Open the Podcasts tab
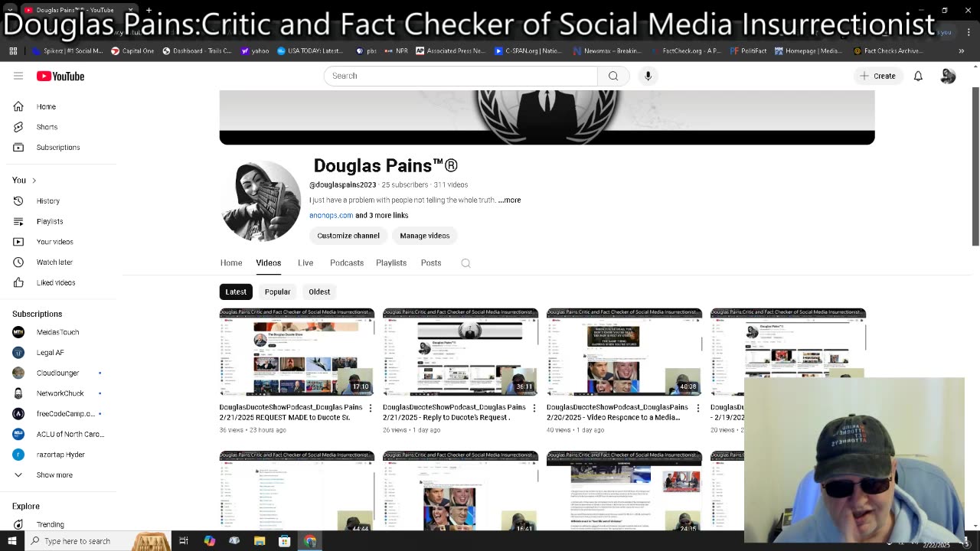The width and height of the screenshot is (980, 551). (347, 262)
